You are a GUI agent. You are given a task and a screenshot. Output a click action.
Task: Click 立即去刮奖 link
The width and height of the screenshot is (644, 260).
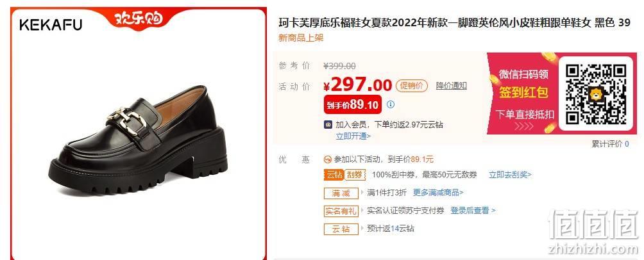click(x=510, y=175)
